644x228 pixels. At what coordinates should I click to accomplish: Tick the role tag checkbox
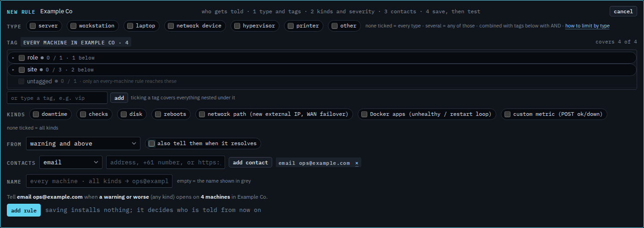pyautogui.click(x=21, y=58)
